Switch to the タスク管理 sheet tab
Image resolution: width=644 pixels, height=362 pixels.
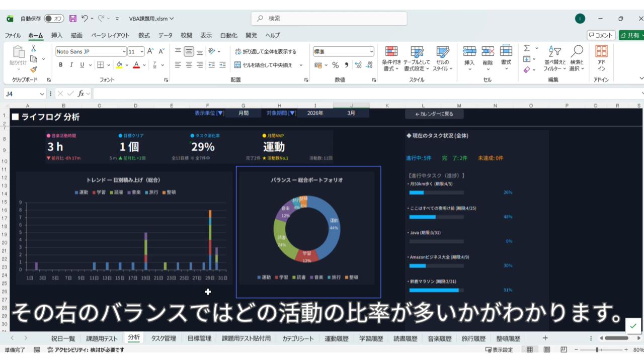(164, 338)
